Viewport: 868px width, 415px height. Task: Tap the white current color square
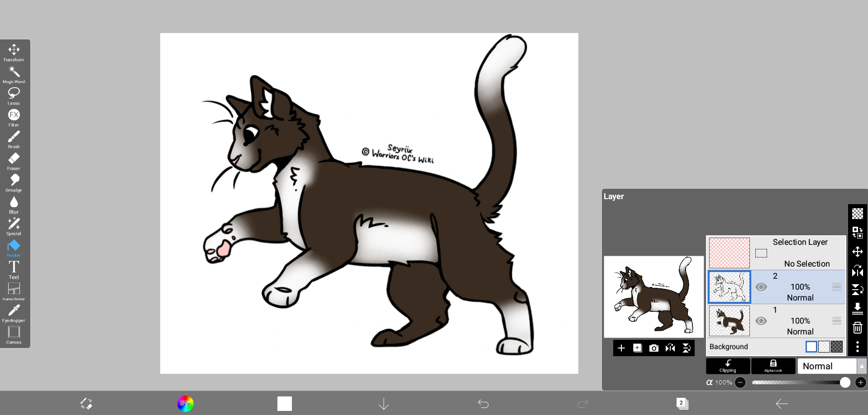[x=285, y=404]
